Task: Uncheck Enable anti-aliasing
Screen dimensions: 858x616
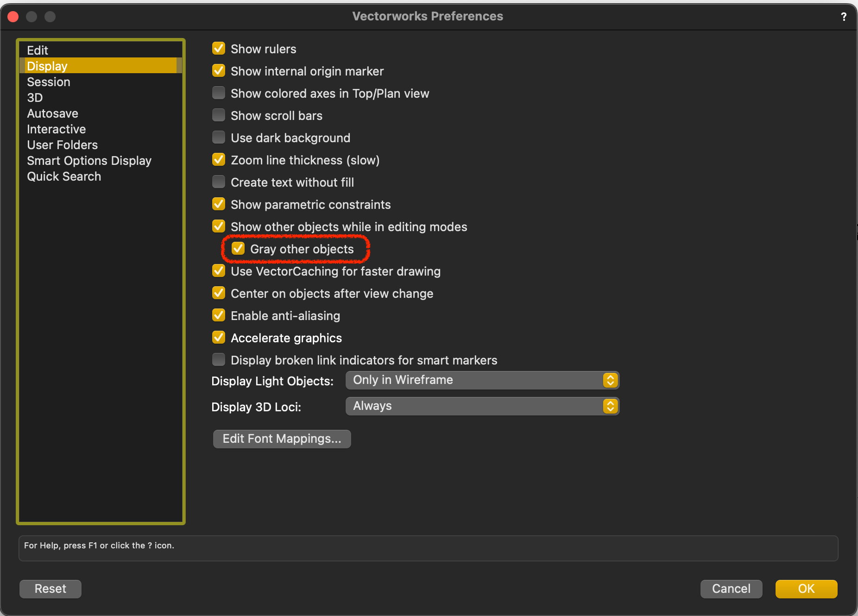Action: [219, 315]
